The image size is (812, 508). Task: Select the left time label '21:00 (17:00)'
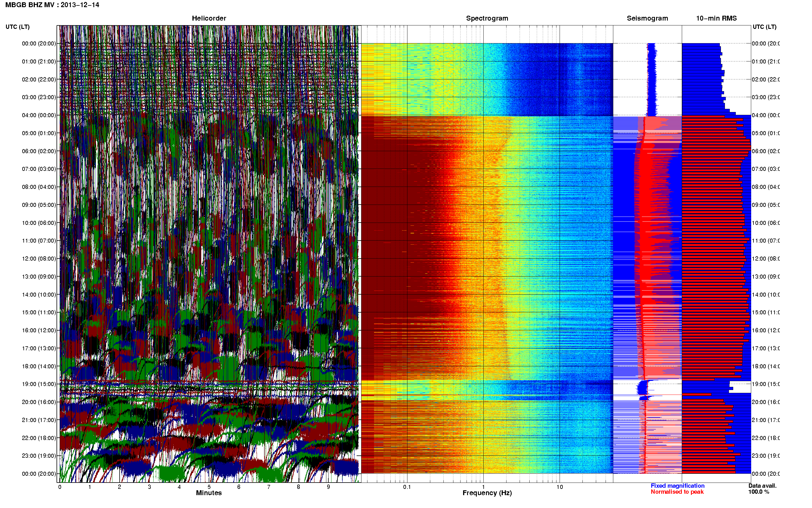click(39, 420)
